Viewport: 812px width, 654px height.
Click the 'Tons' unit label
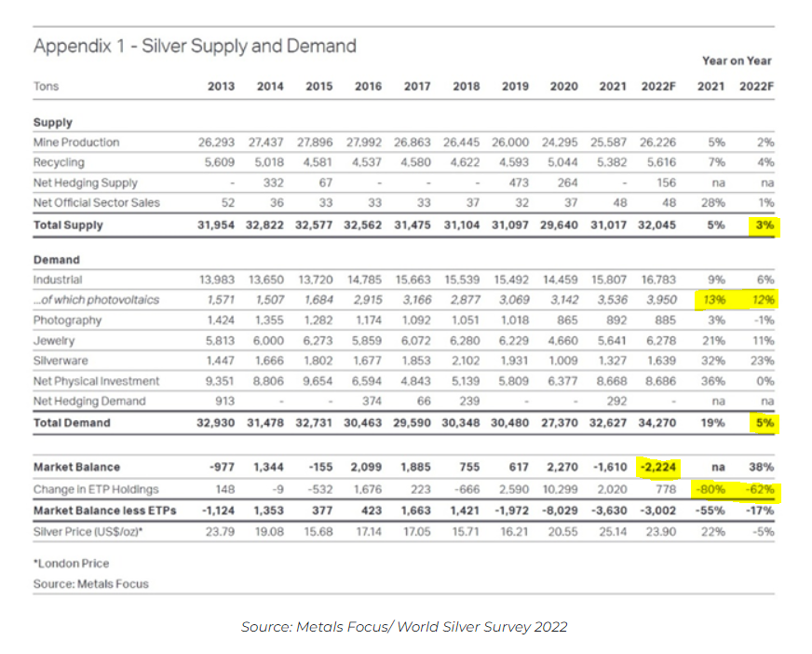point(46,87)
